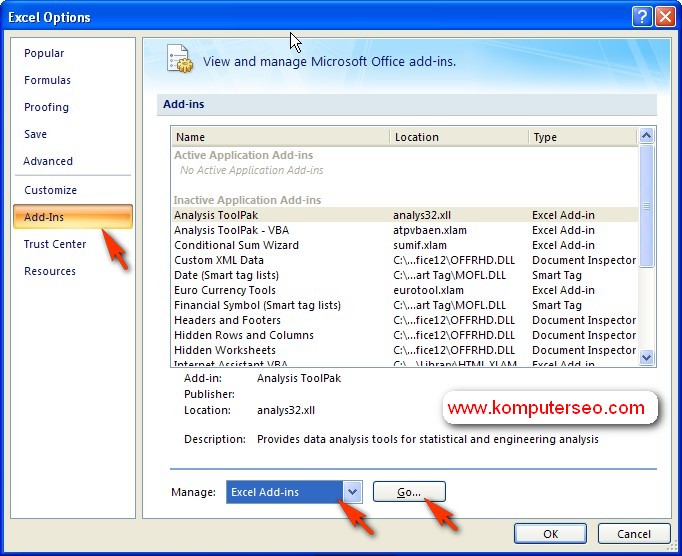The width and height of the screenshot is (682, 556).
Task: Click the add-ins list scrollbar thumb
Action: coord(646,206)
